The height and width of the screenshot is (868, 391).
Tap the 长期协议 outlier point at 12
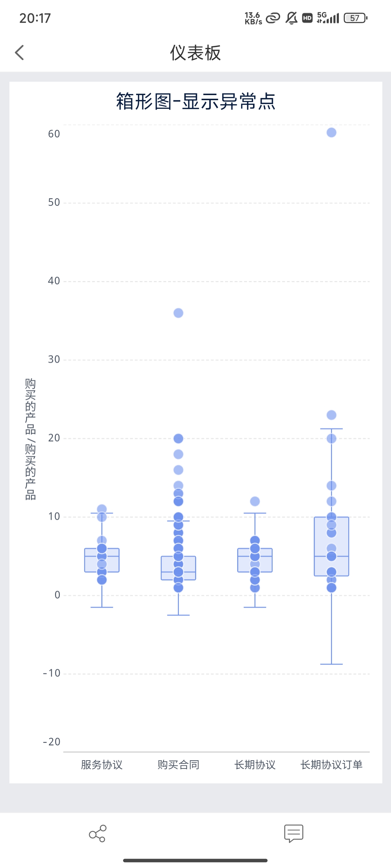pyautogui.click(x=255, y=501)
